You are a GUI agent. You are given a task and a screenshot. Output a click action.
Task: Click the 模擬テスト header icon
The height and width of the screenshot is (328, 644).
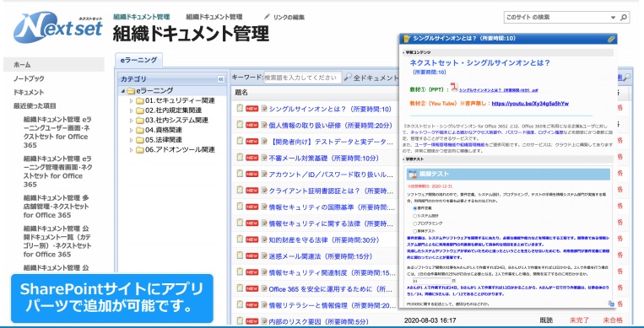[413, 174]
